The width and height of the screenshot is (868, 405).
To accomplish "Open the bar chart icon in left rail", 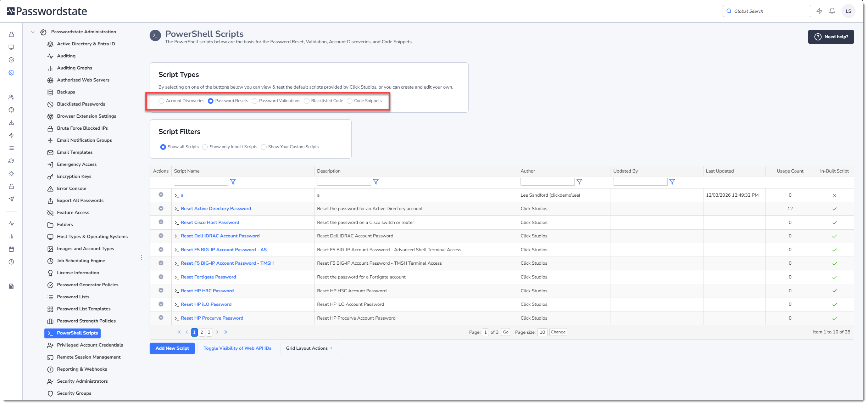I will coord(11,236).
